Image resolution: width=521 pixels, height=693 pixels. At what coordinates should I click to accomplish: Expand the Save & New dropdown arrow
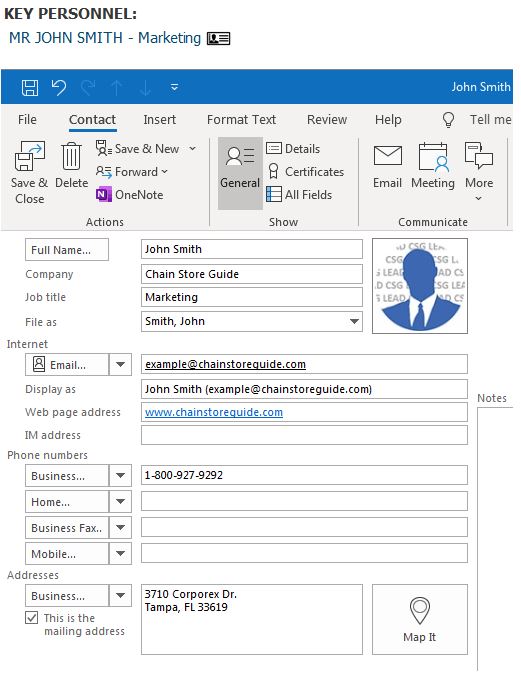pyautogui.click(x=193, y=148)
